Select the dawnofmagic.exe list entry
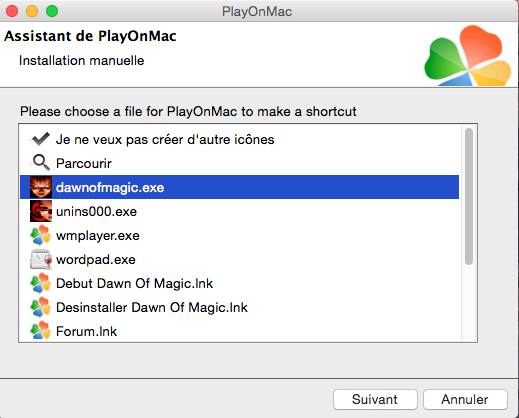519x418 pixels. tap(239, 187)
